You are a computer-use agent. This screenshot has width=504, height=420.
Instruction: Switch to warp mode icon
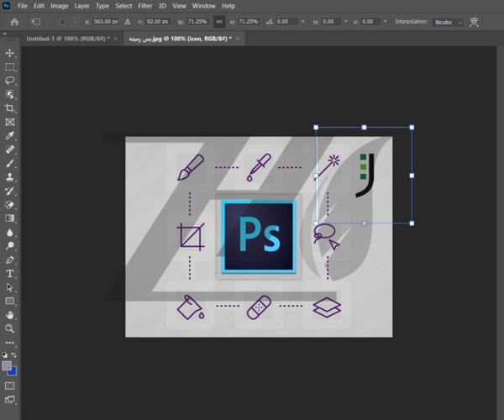(474, 22)
